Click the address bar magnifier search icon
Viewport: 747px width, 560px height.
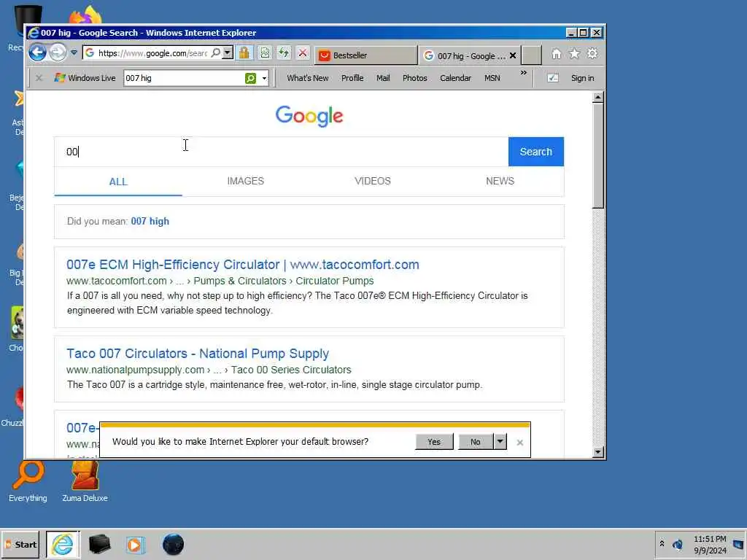tap(216, 52)
